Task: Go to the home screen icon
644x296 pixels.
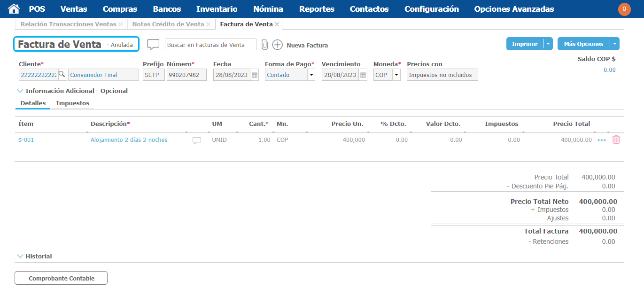Action: [x=14, y=9]
